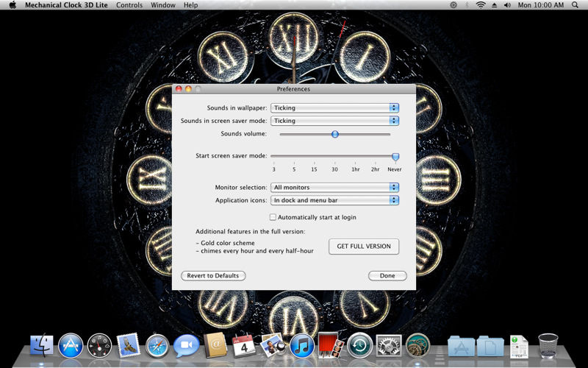Open the Documents folder stack in dock
This screenshot has height=368, width=588.
click(490, 346)
